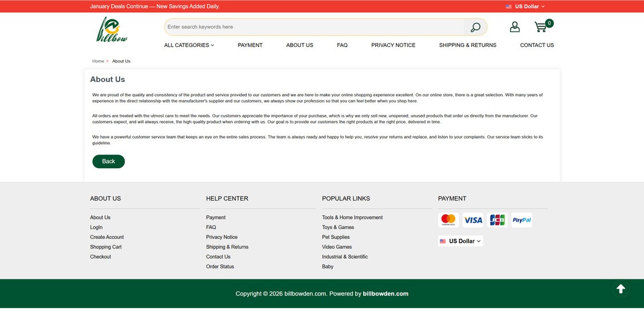Viewport: 644px width, 312px height.
Task: Open Industrial & Scientific link
Action: pos(344,257)
